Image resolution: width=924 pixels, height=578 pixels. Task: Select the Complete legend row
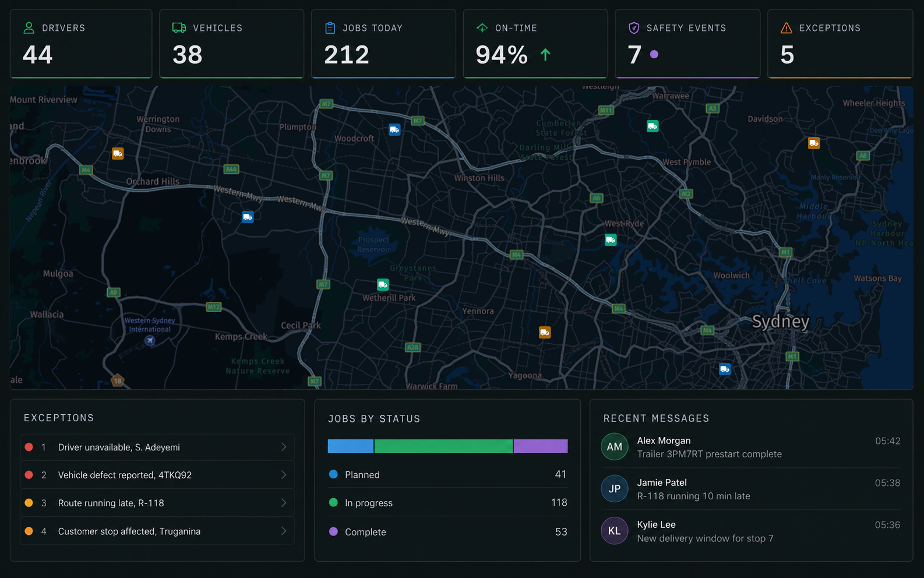point(447,532)
